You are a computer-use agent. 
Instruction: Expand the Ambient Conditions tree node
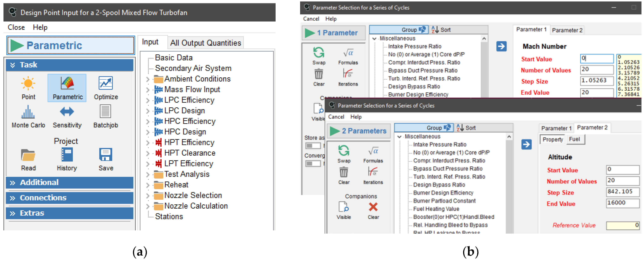[148, 79]
